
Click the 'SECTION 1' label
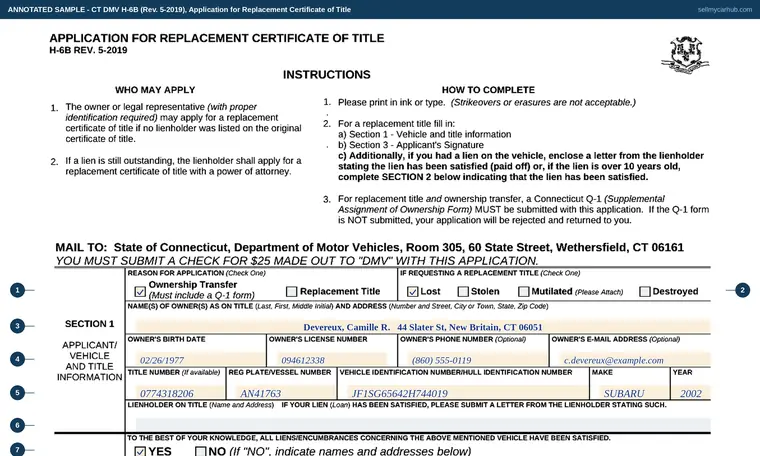(90, 324)
